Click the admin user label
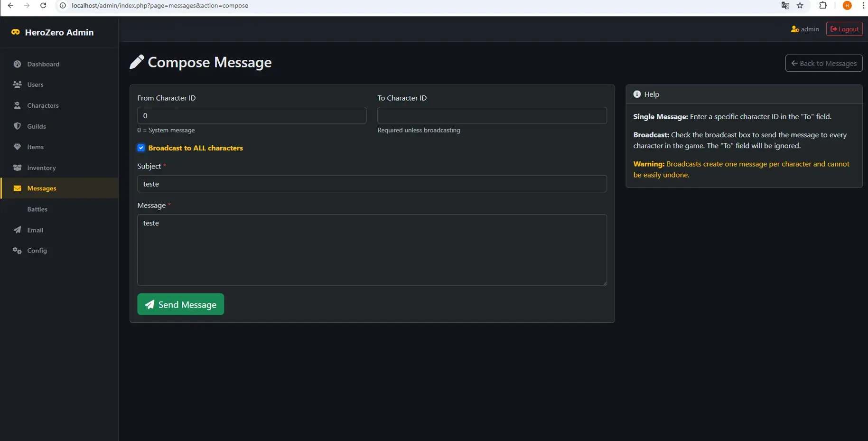Image resolution: width=868 pixels, height=441 pixels. [x=810, y=29]
